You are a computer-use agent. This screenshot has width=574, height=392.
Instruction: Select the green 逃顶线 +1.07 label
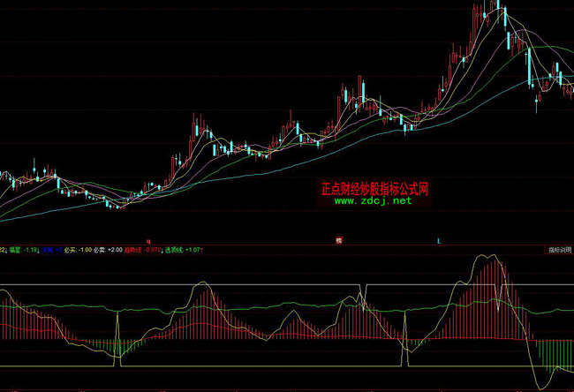(x=185, y=250)
